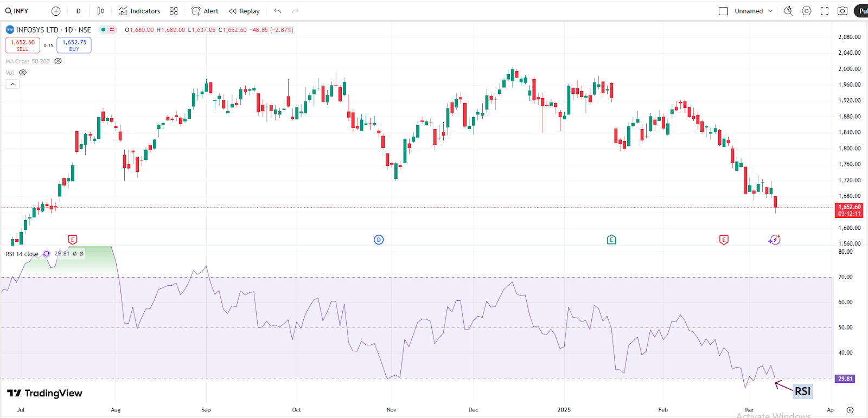Viewport: 868px width, 418px height.
Task: Click the 50.00 RSI scale label
Action: [x=845, y=327]
